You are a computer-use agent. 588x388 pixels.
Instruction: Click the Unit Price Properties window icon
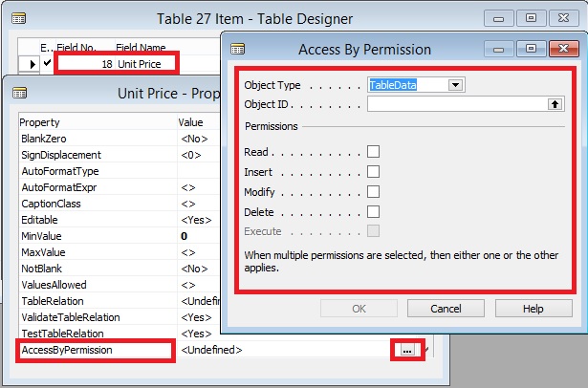[x=18, y=94]
